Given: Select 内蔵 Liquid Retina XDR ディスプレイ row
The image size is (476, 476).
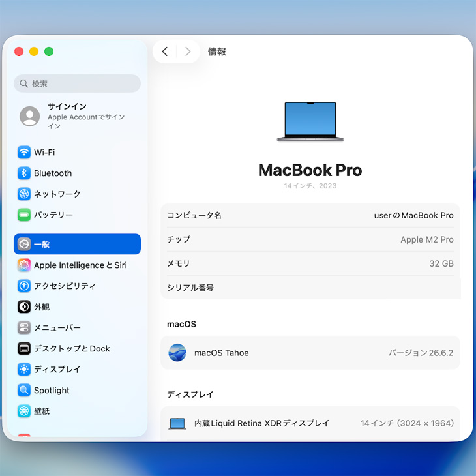Looking at the screenshot, I should 310,423.
